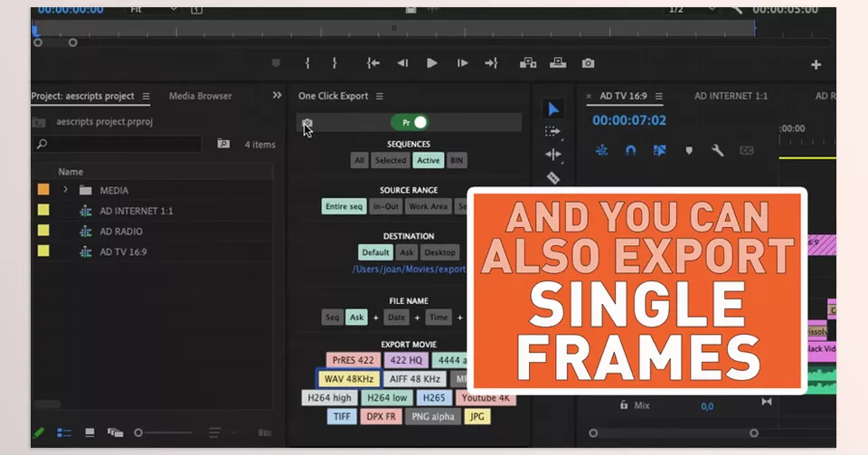Select Active sequences option
This screenshot has height=455, width=868.
(428, 160)
